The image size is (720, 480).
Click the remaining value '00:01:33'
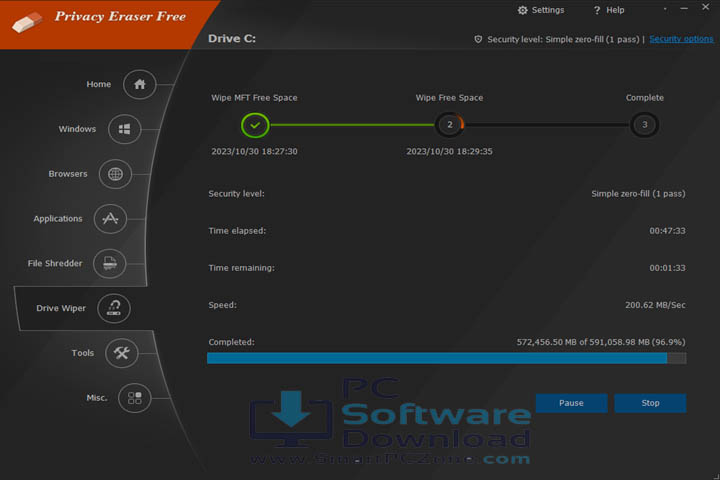[667, 268]
